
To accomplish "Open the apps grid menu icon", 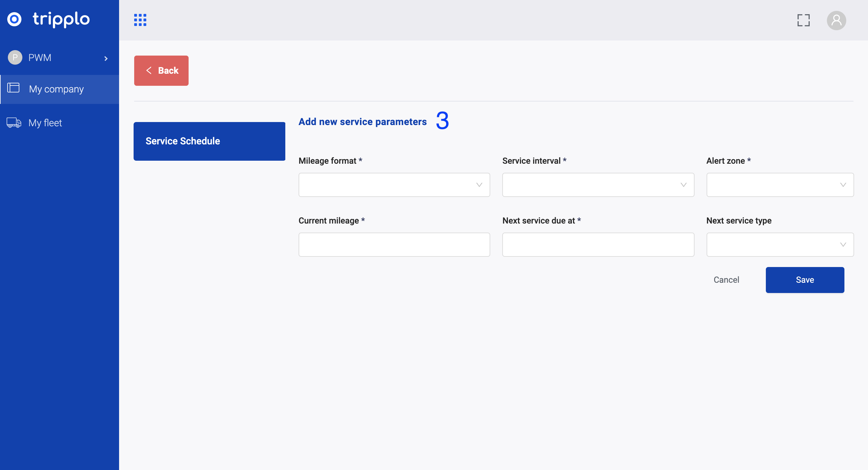I will [140, 20].
